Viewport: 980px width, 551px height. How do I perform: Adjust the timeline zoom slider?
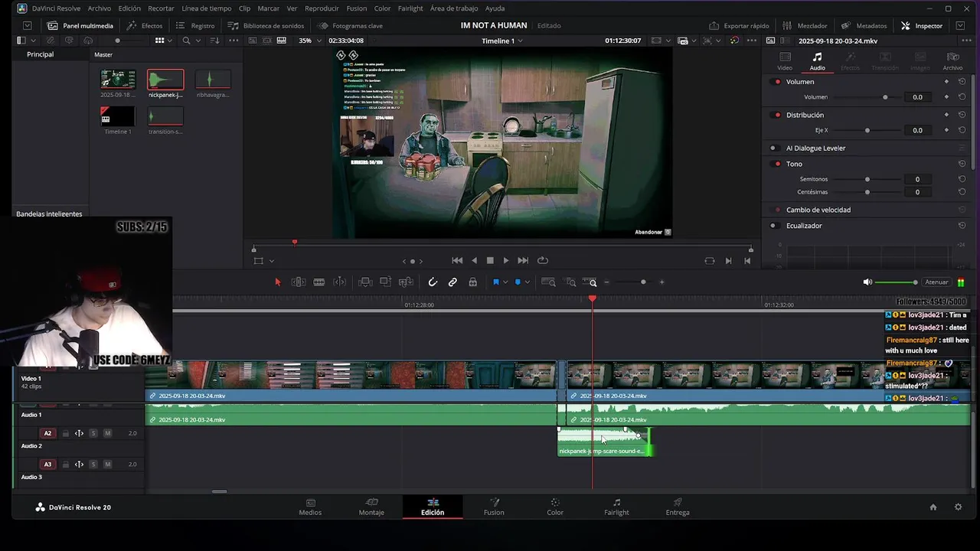tap(643, 282)
